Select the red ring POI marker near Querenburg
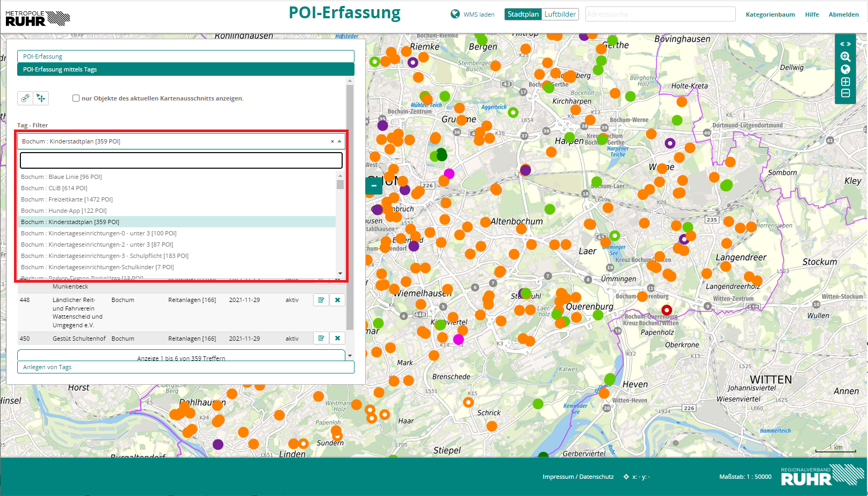This screenshot has width=868, height=496. pos(667,310)
